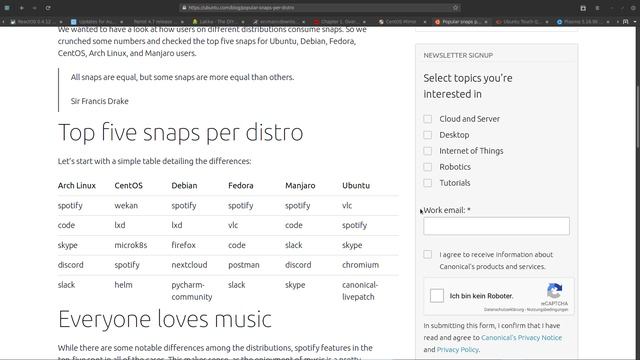Open the browser hamburger menu icon
640x360 pixels.
597,8
